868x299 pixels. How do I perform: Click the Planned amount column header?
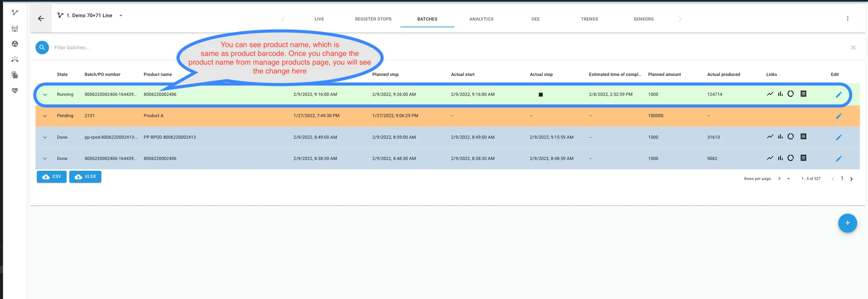[664, 75]
